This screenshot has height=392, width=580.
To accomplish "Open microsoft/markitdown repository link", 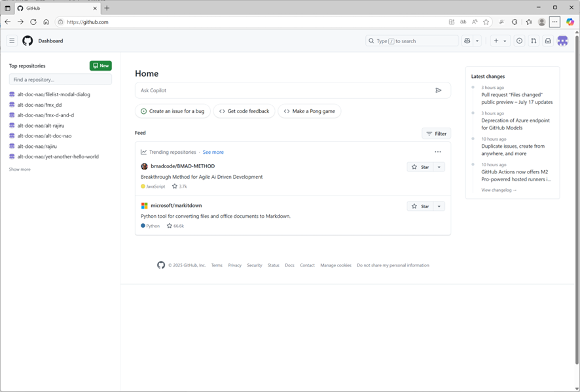I will click(x=176, y=205).
